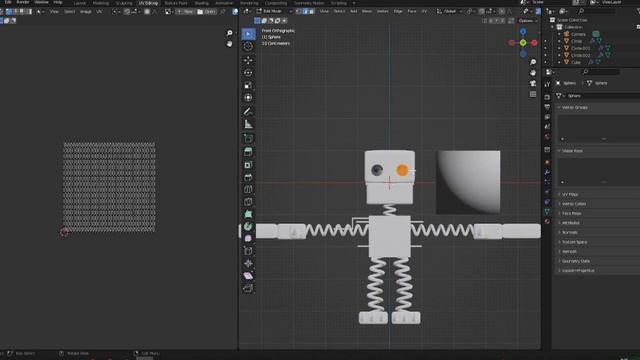
Task: Select the Inset Faces tool
Action: coord(248,164)
